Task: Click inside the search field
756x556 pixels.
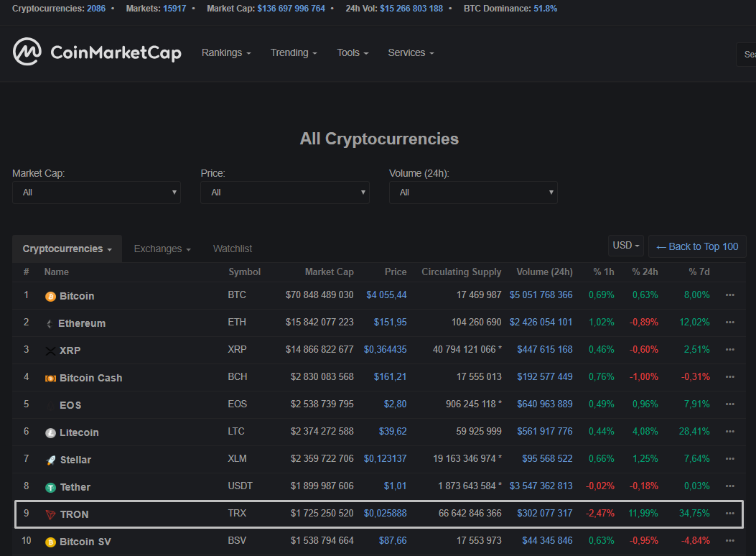Action: [749, 54]
